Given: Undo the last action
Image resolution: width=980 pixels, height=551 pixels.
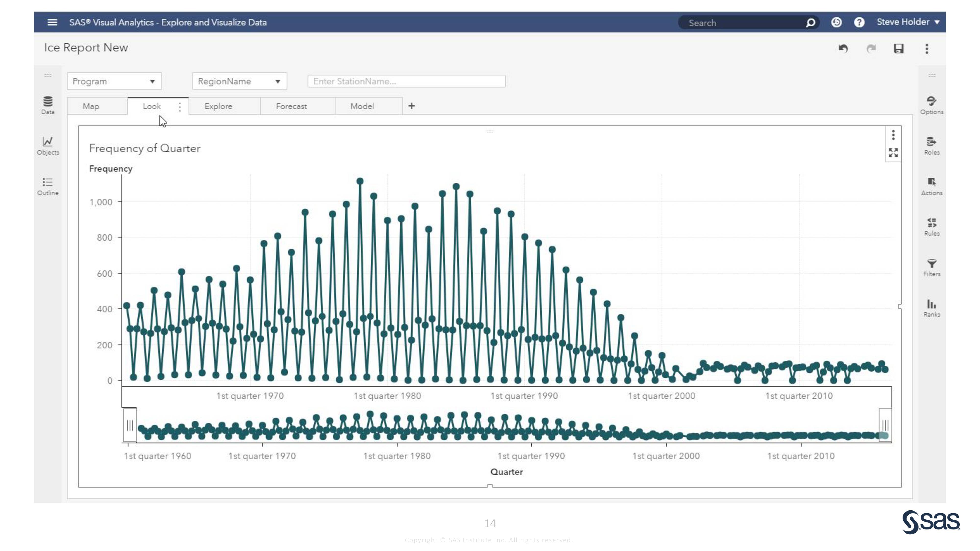Looking at the screenshot, I should click(x=843, y=49).
